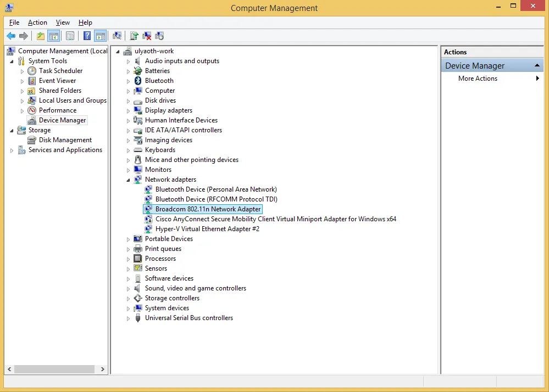Open the Properties toolbar icon
The image size is (549, 392).
click(x=70, y=36)
